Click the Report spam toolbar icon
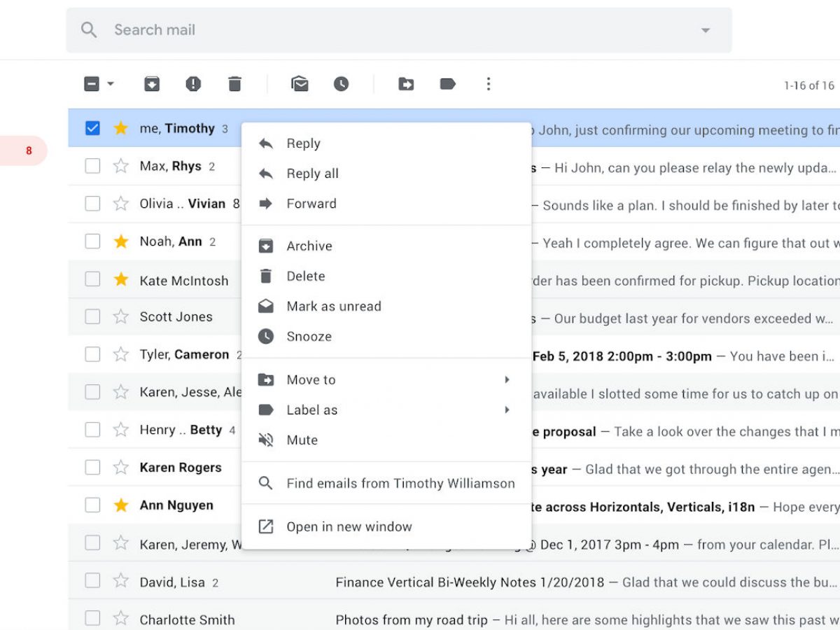 point(193,85)
